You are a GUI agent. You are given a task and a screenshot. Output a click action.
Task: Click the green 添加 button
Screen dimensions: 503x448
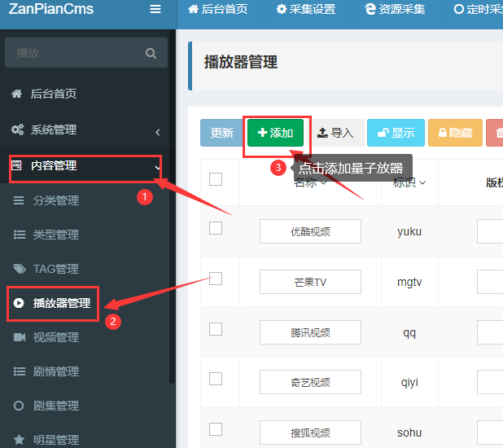[x=276, y=133]
